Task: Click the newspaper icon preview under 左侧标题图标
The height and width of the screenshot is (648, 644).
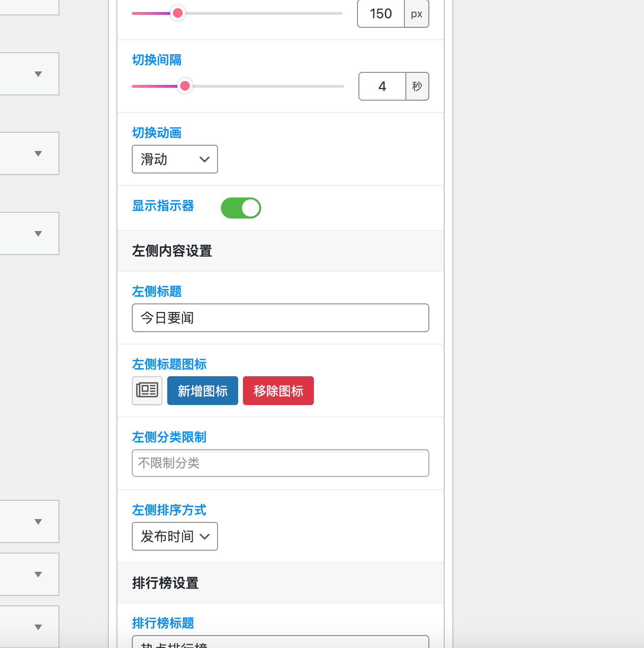Action: [147, 390]
